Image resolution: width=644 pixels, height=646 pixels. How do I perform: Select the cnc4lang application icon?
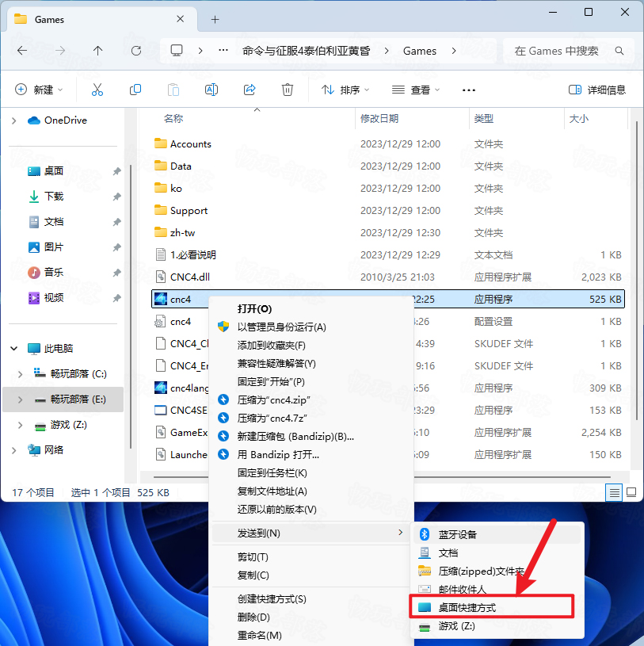click(x=161, y=388)
